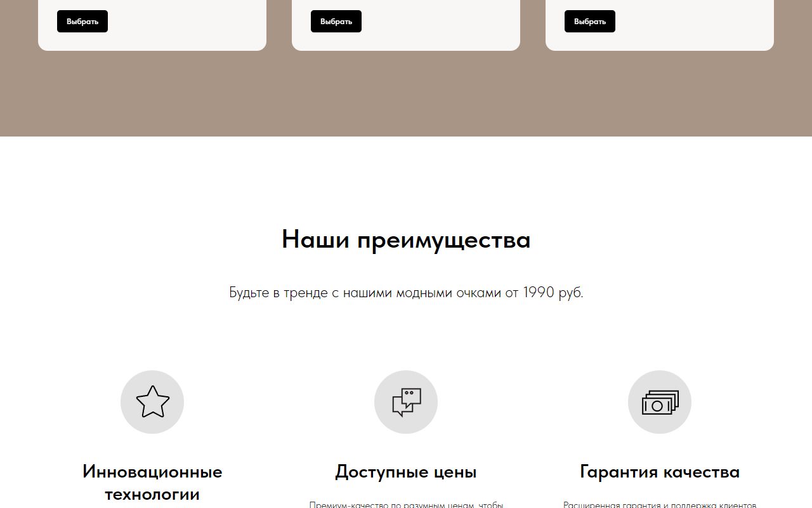Click subtitle mentioning очками от 1990 руб.

tap(406, 293)
